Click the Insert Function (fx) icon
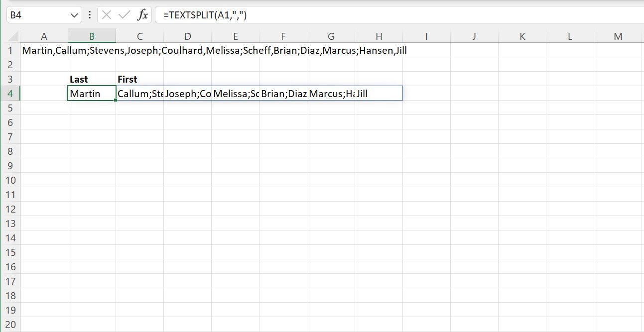The image size is (644, 332). click(x=142, y=14)
